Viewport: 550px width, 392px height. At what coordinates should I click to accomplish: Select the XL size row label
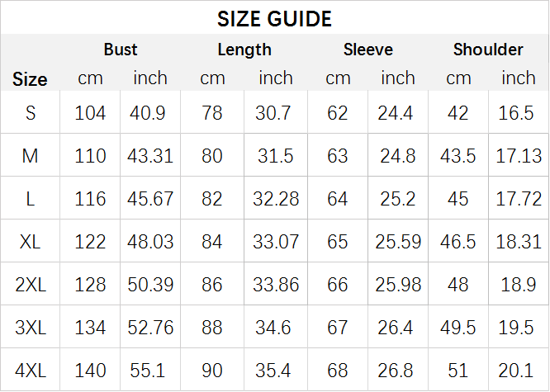pyautogui.click(x=31, y=242)
